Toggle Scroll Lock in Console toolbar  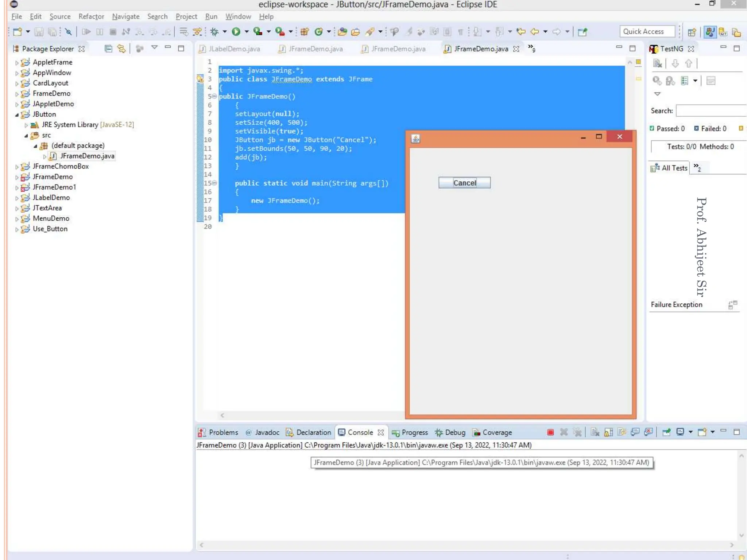coord(608,432)
